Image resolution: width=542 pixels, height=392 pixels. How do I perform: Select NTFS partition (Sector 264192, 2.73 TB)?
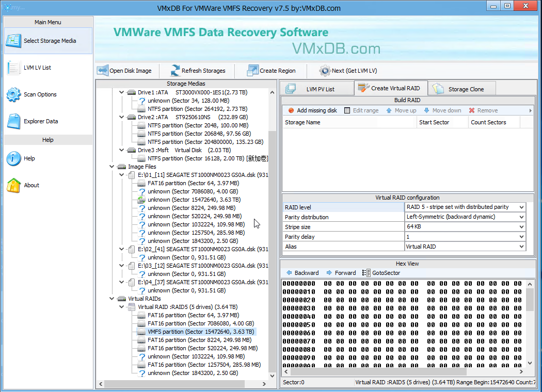click(197, 109)
